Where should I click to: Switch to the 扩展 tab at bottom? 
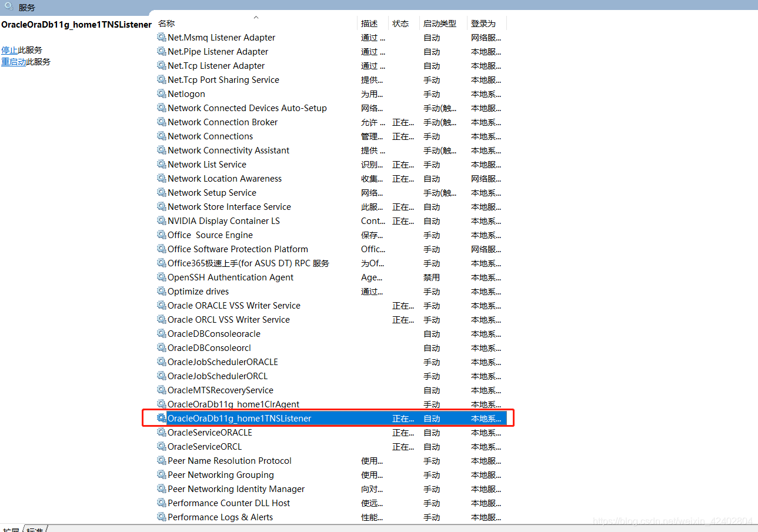11,529
